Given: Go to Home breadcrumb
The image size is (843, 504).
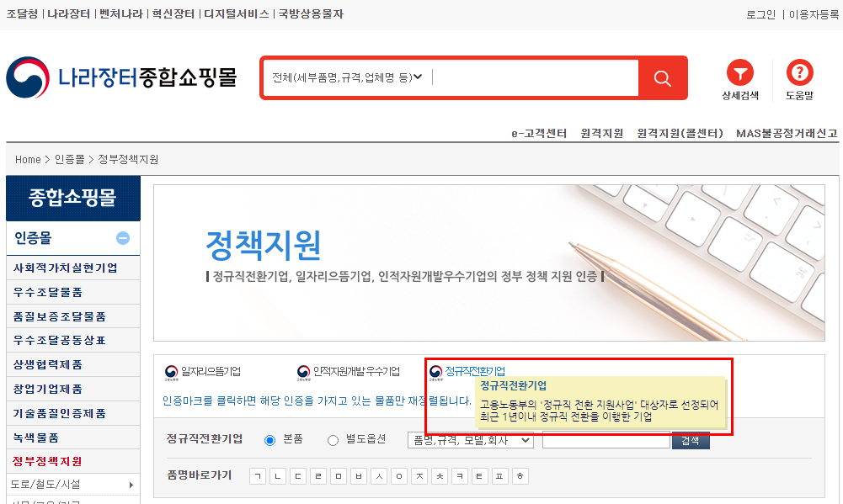Looking at the screenshot, I should point(28,160).
